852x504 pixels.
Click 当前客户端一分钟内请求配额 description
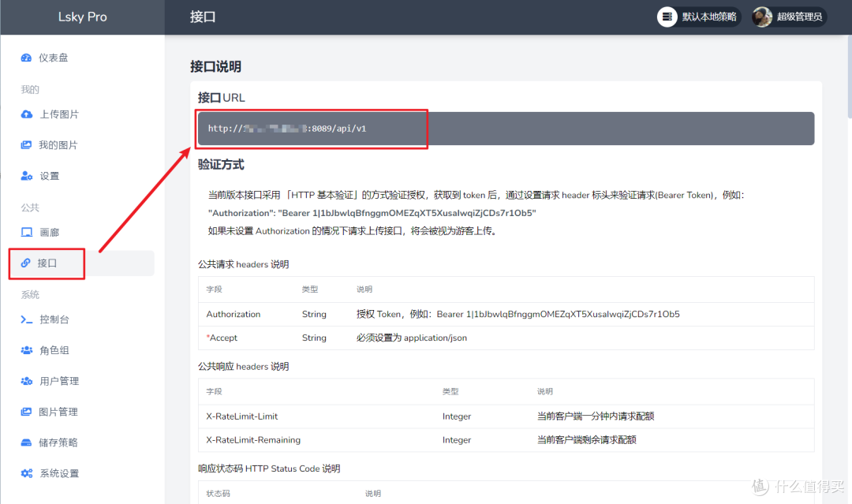point(596,416)
